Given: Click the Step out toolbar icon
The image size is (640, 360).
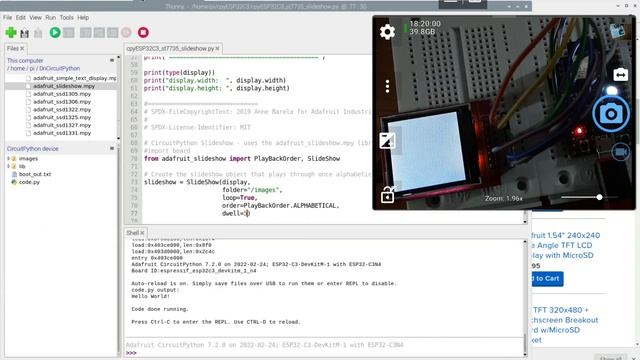Looking at the screenshot, I should point(112,32).
